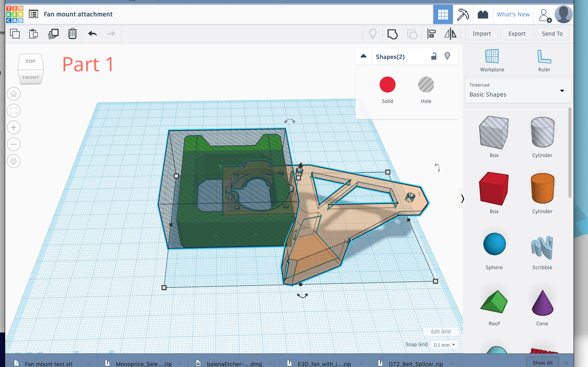This screenshot has width=588, height=367.
Task: Click the Tinkercad logo
Action: click(x=15, y=14)
